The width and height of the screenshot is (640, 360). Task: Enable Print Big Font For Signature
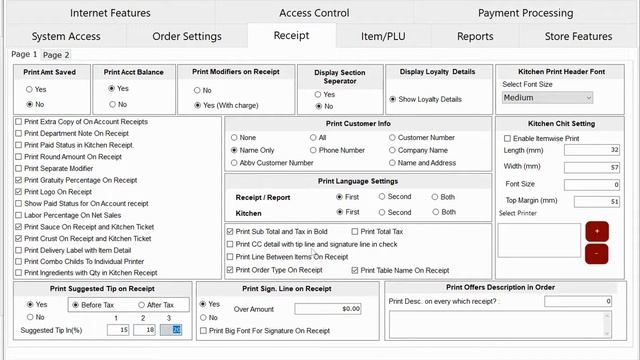coord(203,331)
